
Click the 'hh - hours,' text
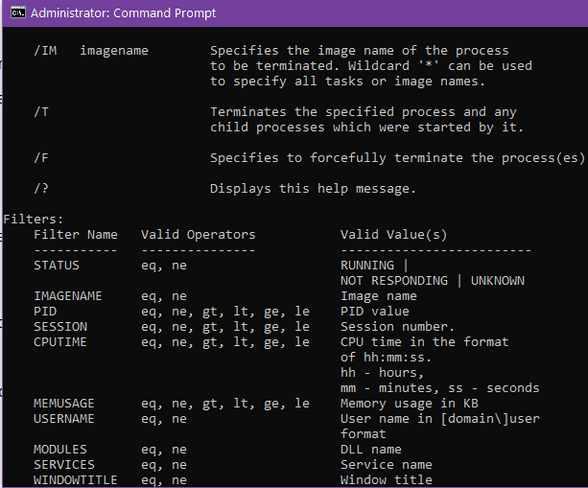coord(382,372)
